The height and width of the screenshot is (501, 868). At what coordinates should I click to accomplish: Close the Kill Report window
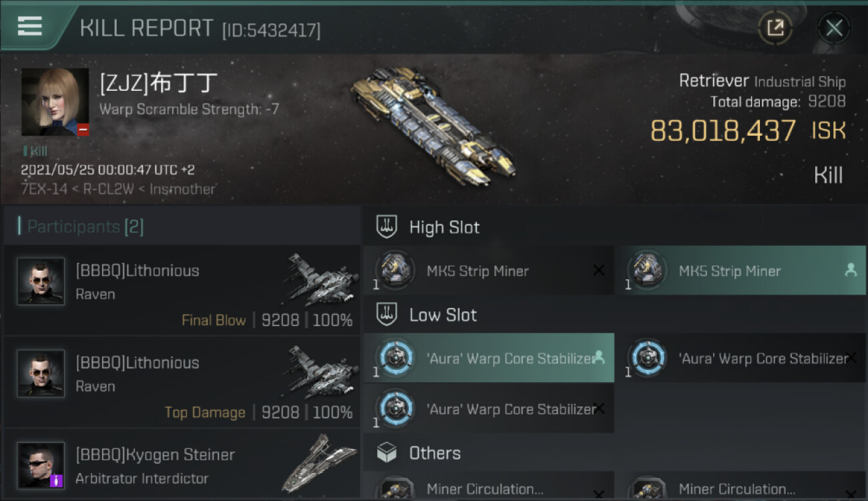point(834,28)
